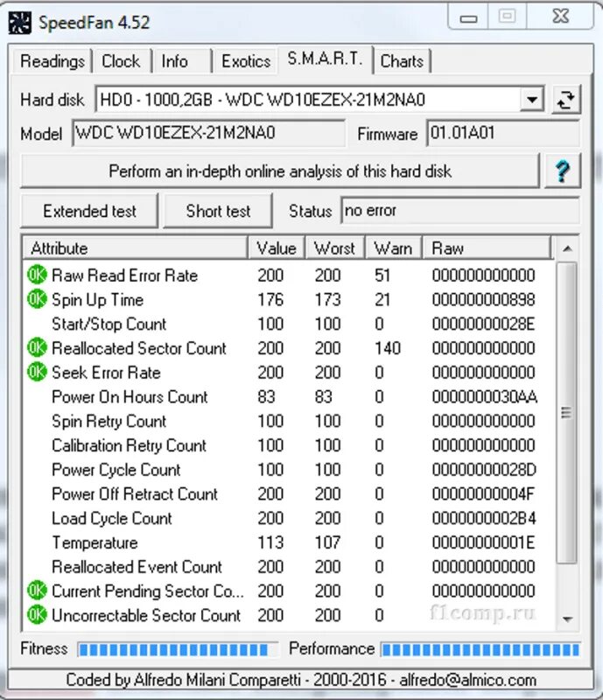Select the Load Cycle Count row
The height and width of the screenshot is (700, 603).
point(290,518)
